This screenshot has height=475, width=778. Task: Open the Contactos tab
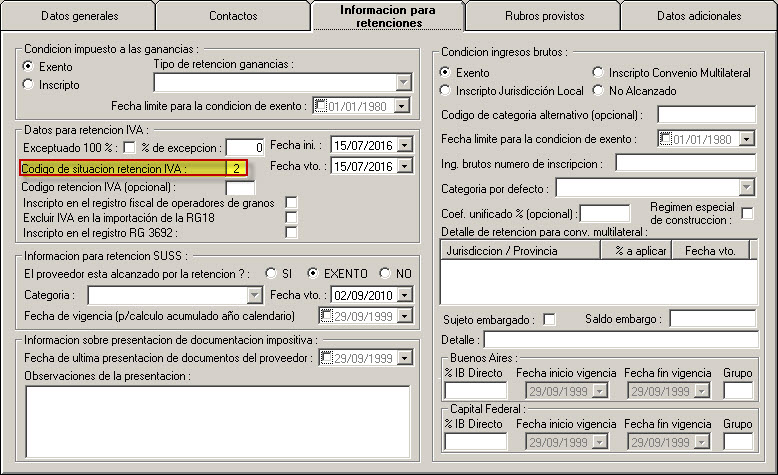[x=233, y=17]
